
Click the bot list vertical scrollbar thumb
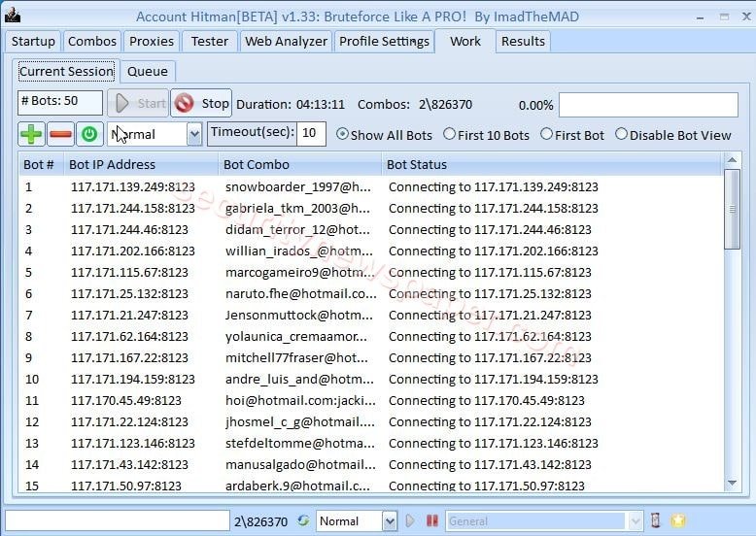732,209
